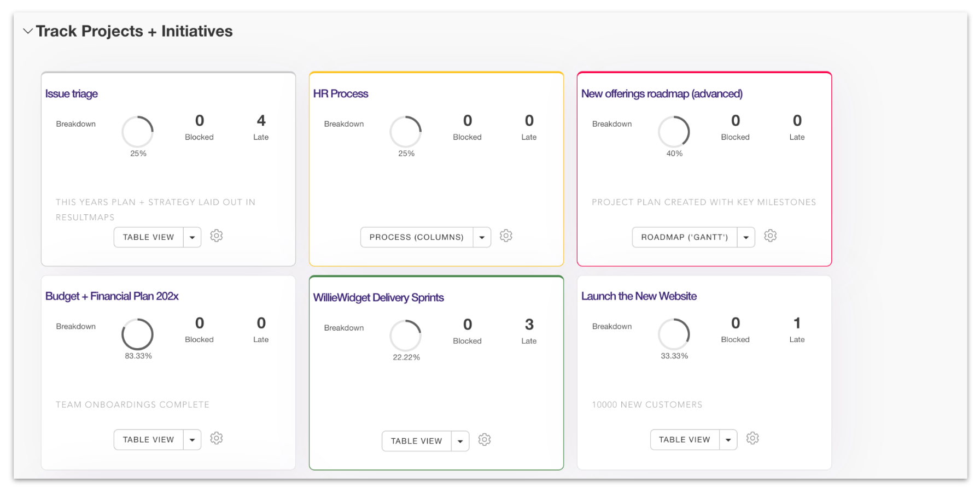The image size is (980, 494).
Task: Open settings gear on Issue triage card
Action: click(217, 236)
